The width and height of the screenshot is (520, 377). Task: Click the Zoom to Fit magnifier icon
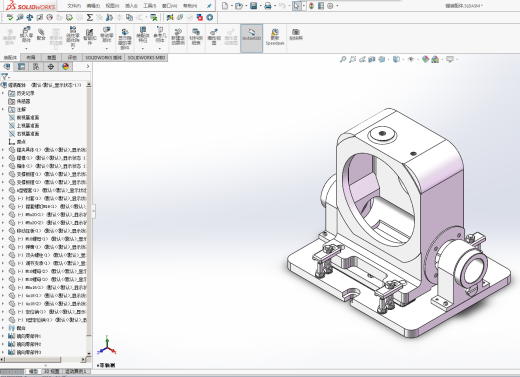click(343, 59)
